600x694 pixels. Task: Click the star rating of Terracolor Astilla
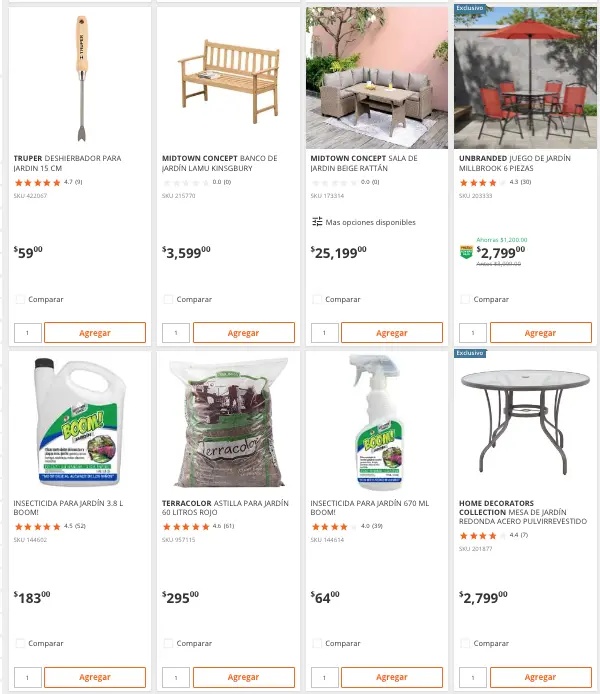pos(185,526)
